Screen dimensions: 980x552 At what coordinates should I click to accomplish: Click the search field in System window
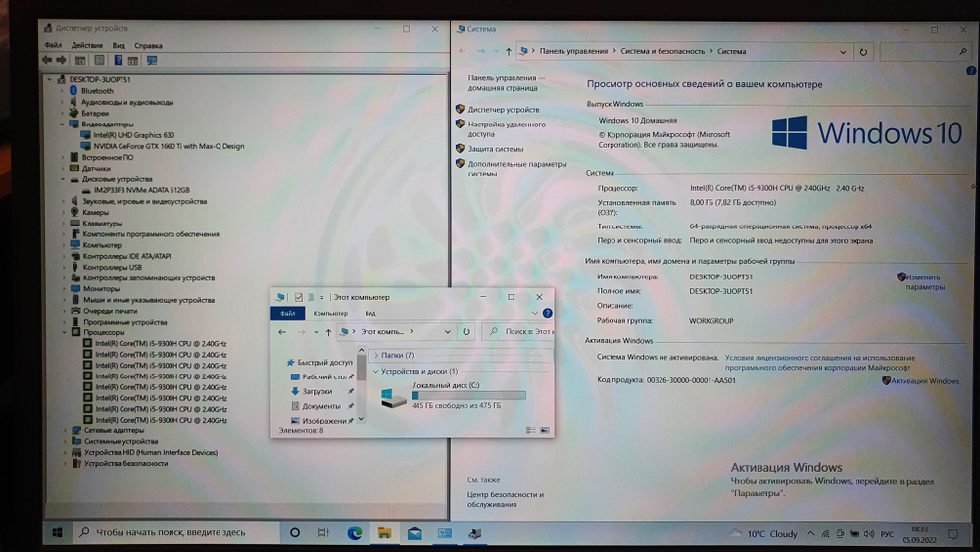(924, 52)
